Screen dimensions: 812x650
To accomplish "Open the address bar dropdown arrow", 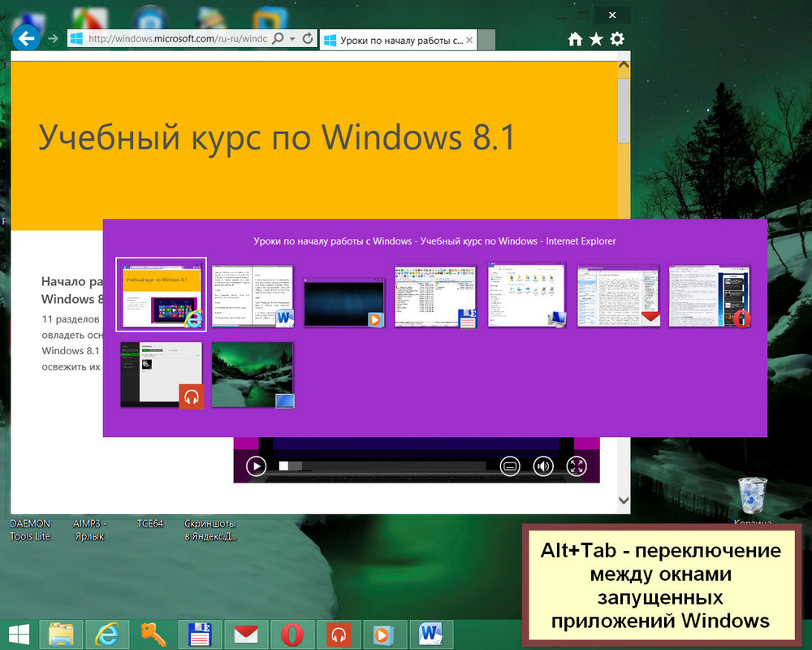I will pyautogui.click(x=292, y=39).
